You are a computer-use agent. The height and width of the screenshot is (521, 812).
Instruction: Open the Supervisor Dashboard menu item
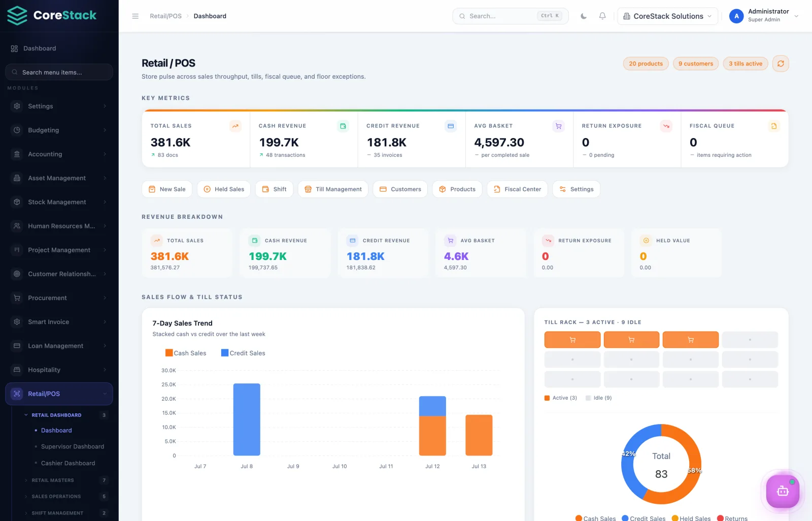click(73, 446)
